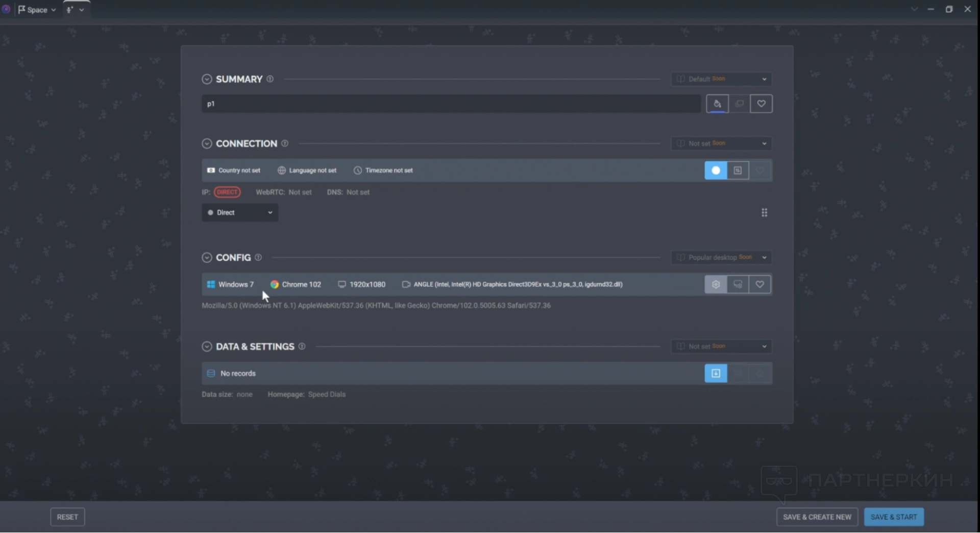Click the red DIRECT IP badge
The width and height of the screenshot is (980, 533).
coord(227,192)
